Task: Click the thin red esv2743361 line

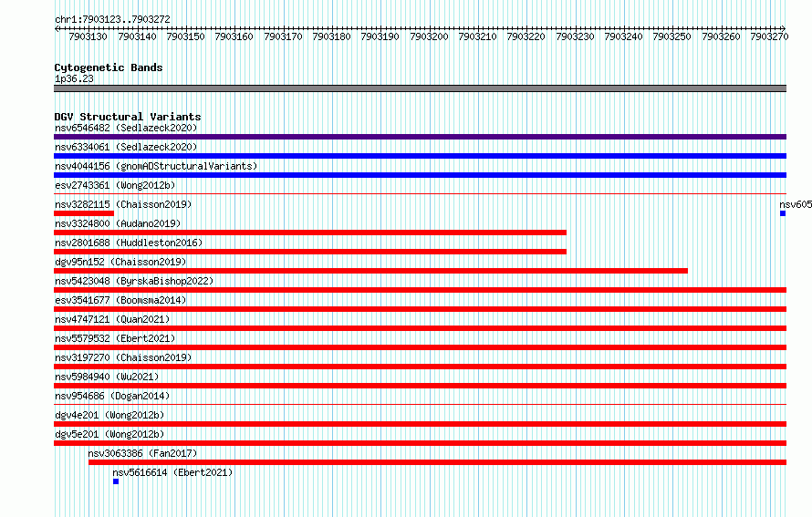Action: (420, 194)
